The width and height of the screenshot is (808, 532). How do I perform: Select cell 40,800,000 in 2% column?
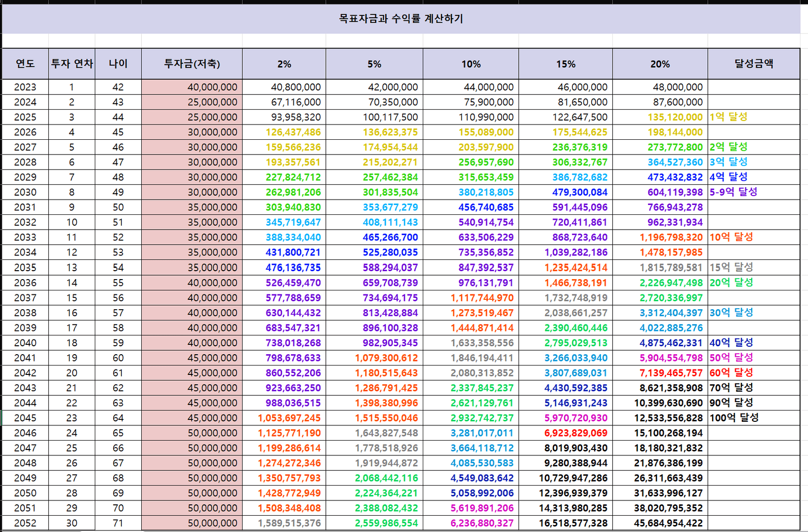(284, 87)
